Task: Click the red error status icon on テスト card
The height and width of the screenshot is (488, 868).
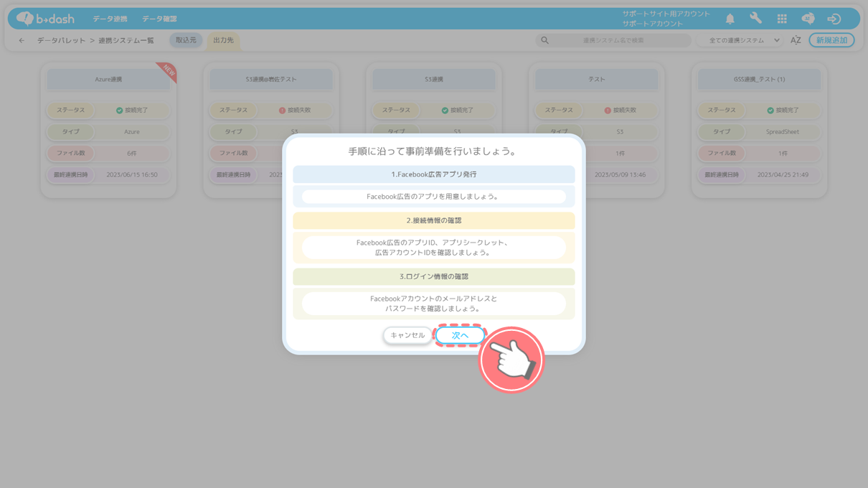Action: click(x=608, y=111)
